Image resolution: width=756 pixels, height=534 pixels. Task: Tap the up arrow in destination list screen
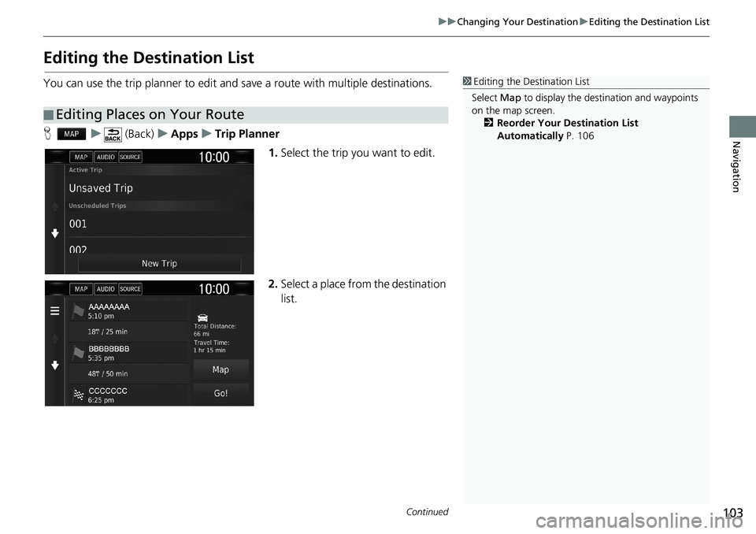(x=55, y=338)
